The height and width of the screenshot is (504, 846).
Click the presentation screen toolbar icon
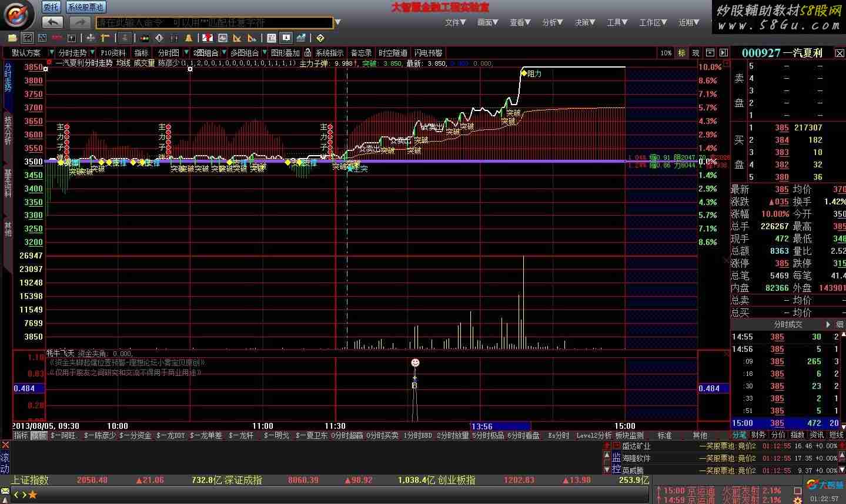[286, 38]
